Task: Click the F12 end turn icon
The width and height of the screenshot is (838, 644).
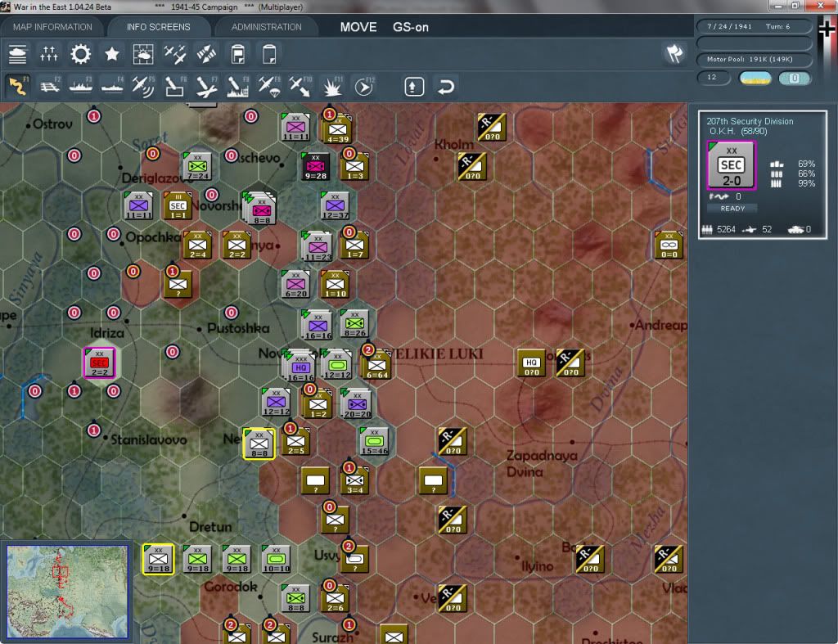Action: [364, 86]
